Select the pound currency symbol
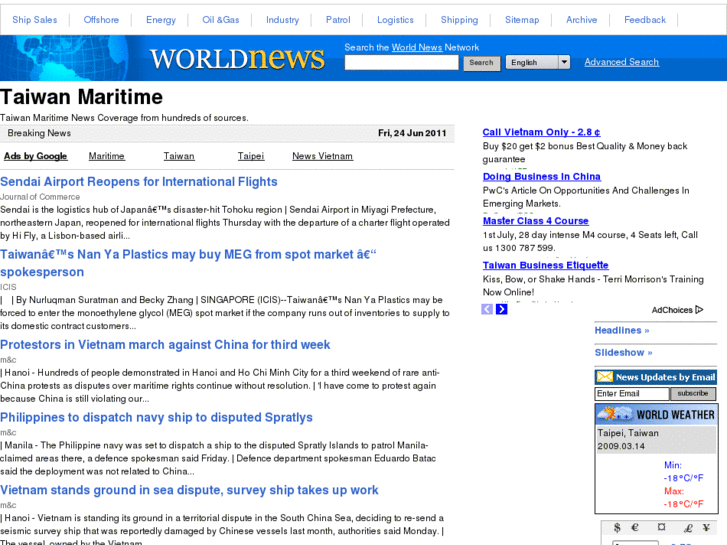The image size is (727, 545). click(x=688, y=528)
